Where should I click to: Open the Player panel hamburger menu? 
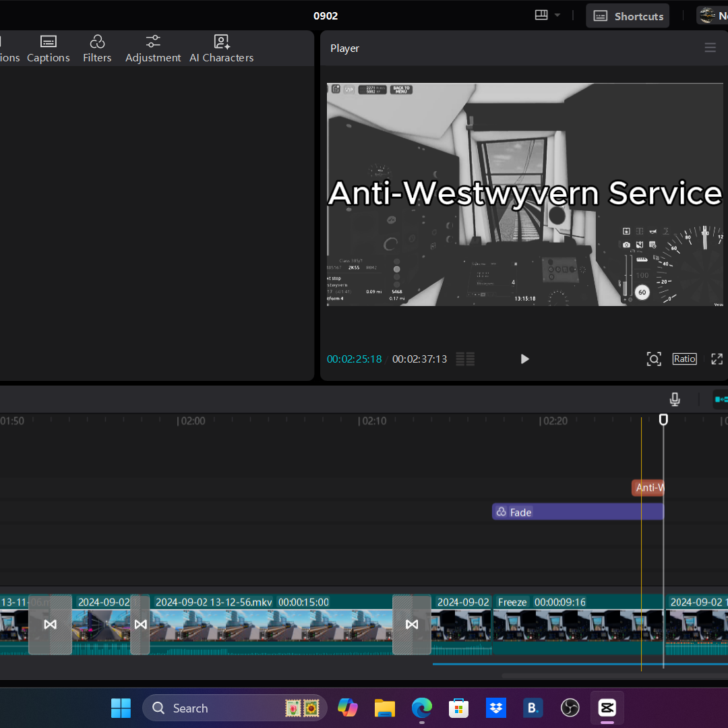tap(710, 48)
